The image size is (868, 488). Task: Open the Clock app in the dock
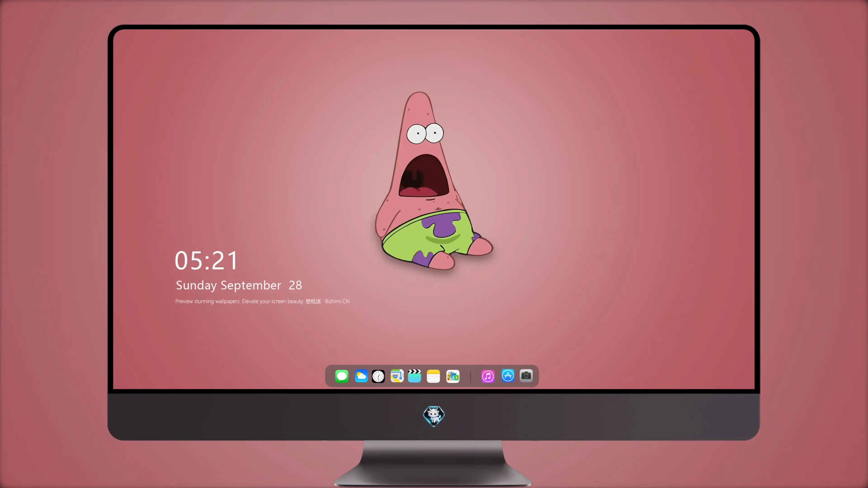coord(378,376)
